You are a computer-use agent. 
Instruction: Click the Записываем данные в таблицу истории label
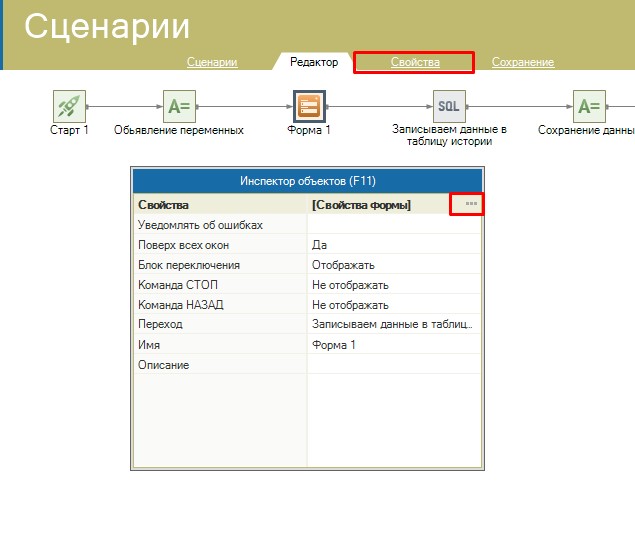coord(450,135)
